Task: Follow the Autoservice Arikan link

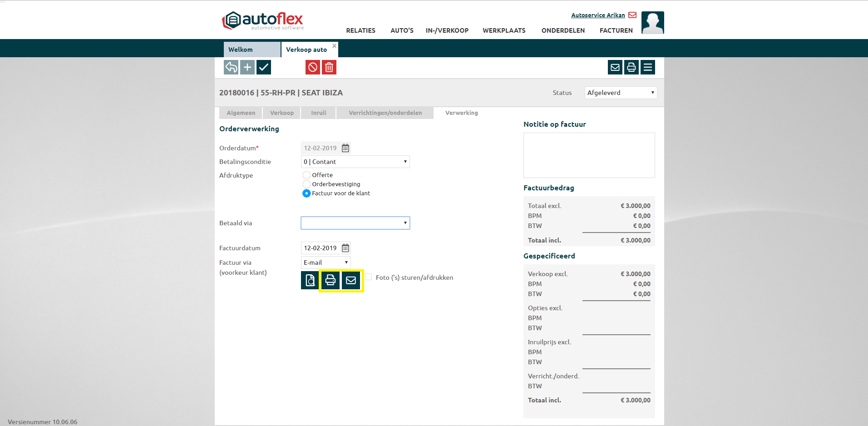Action: point(598,15)
